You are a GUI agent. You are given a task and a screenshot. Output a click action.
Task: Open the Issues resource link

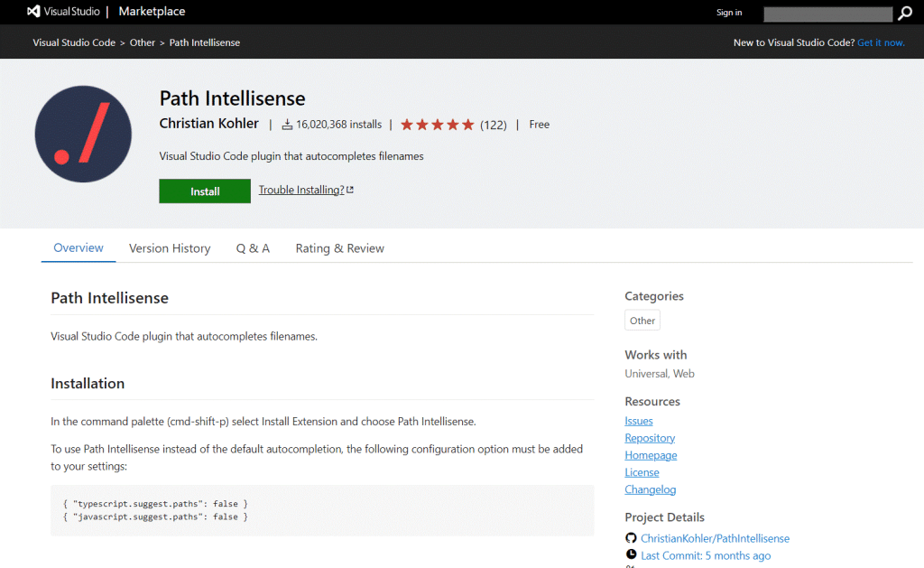(x=639, y=421)
